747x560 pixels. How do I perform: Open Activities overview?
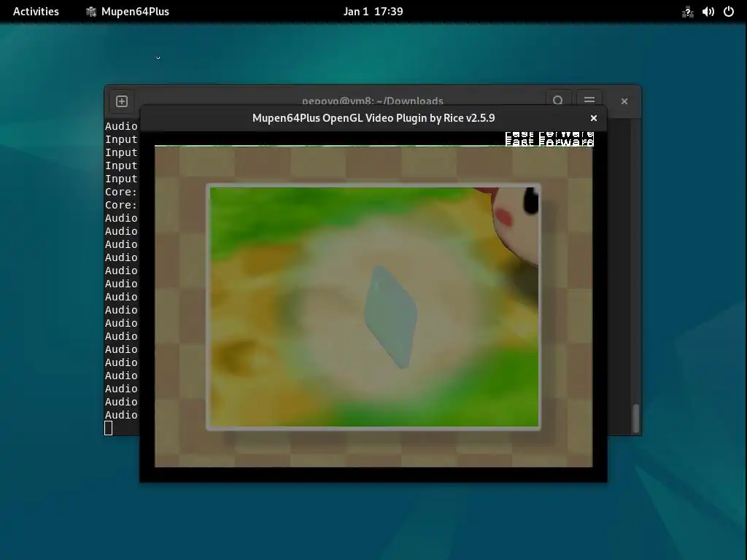coord(36,12)
